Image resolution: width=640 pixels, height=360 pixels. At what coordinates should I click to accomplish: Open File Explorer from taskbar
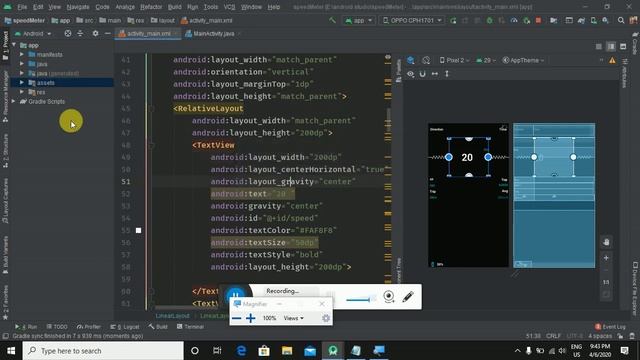[287, 351]
